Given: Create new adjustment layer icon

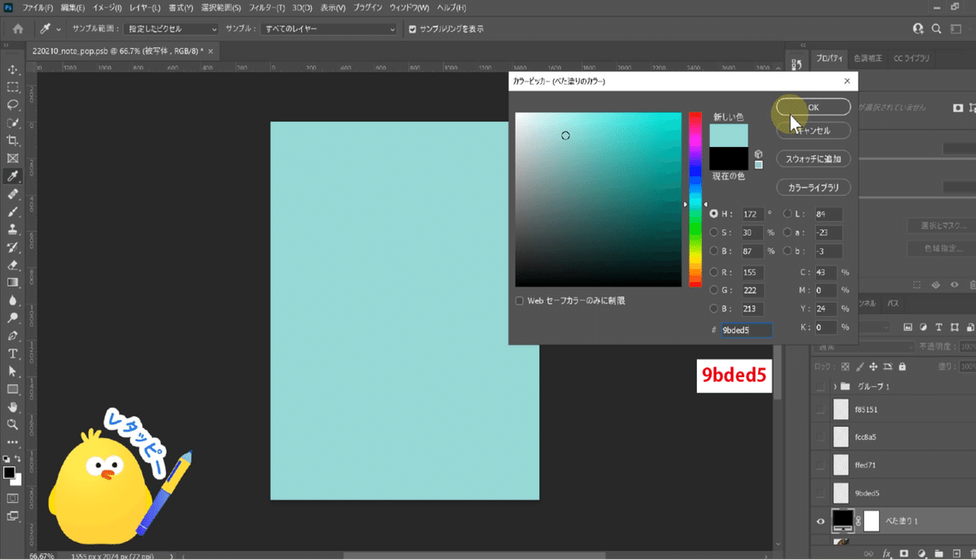Looking at the screenshot, I should tap(920, 553).
